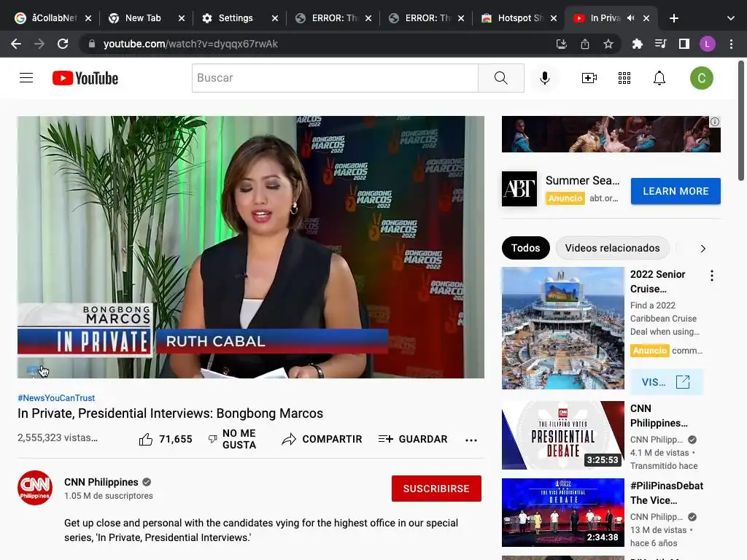The image size is (747, 560).
Task: Open the green C account avatar
Action: coord(701,77)
